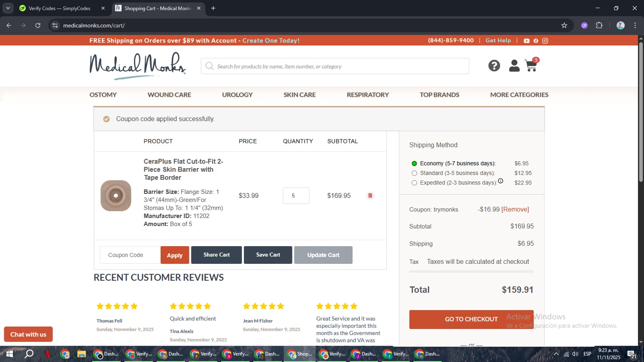This screenshot has height=362, width=644.
Task: Click the Expedited shipping info icon
Action: point(500,181)
